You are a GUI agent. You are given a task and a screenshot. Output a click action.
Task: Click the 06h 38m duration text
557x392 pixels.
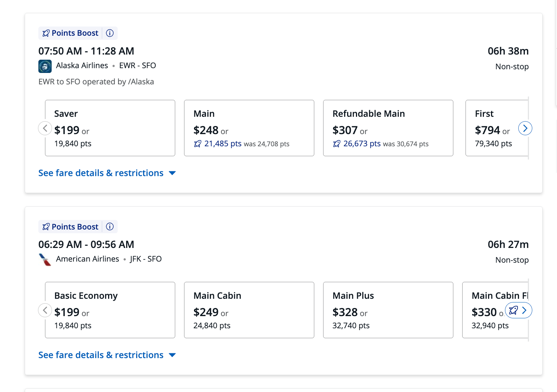tap(508, 51)
